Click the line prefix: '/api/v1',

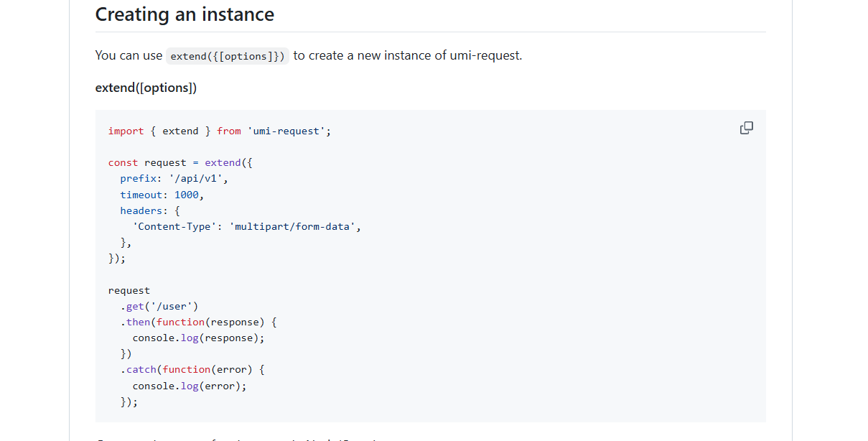174,179
